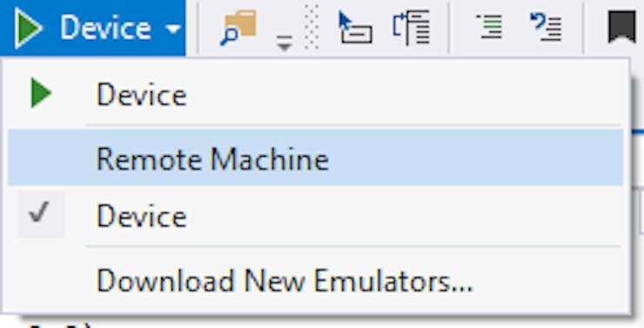Select Remote Machine from the menu
The height and width of the screenshot is (328, 644).
point(315,157)
